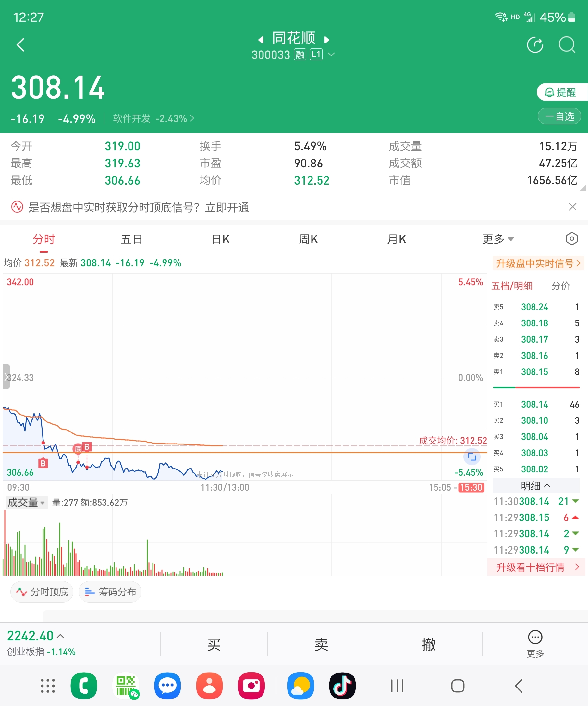Tap the system back navigation button
Image resolution: width=588 pixels, height=706 pixels.
tap(519, 686)
